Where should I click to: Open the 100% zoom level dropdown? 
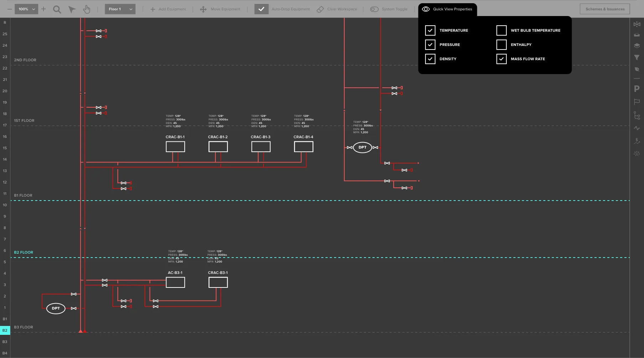(x=26, y=9)
